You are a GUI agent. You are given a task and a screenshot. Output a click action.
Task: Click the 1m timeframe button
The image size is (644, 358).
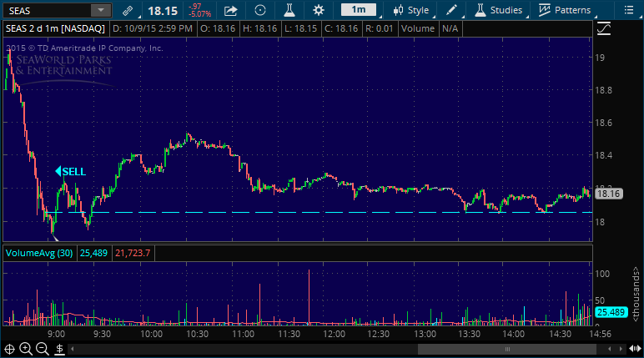pyautogui.click(x=358, y=11)
